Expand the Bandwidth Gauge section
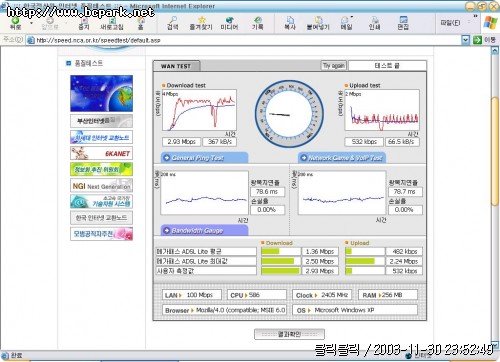This screenshot has height=362, width=500. coord(204,230)
